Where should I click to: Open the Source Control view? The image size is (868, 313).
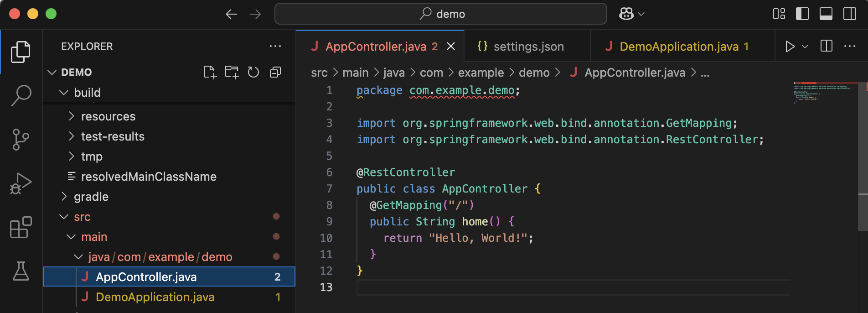(x=21, y=140)
